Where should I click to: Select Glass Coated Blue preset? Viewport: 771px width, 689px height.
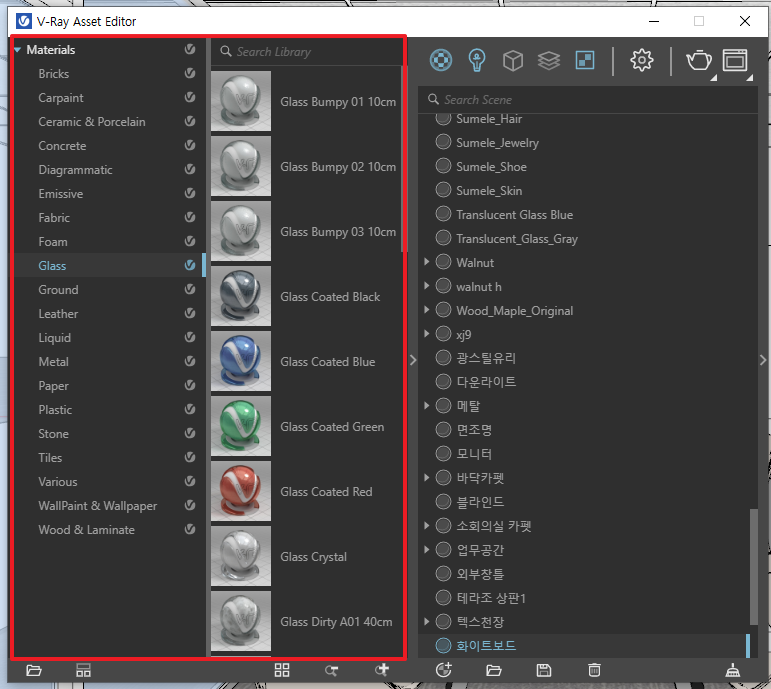(306, 361)
